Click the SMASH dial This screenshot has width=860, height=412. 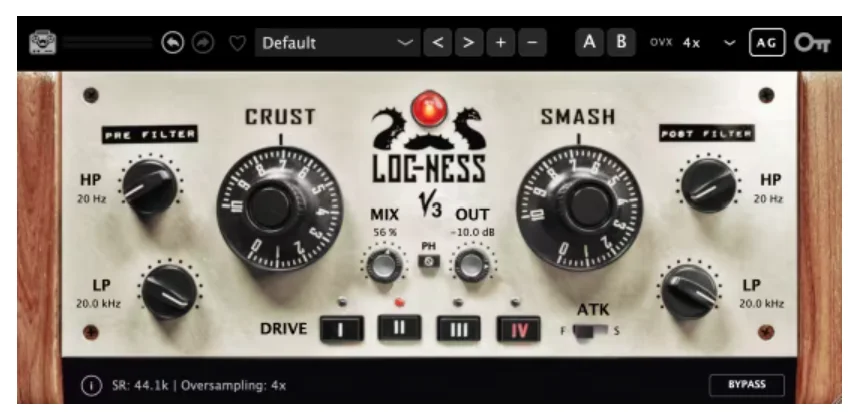click(x=580, y=208)
